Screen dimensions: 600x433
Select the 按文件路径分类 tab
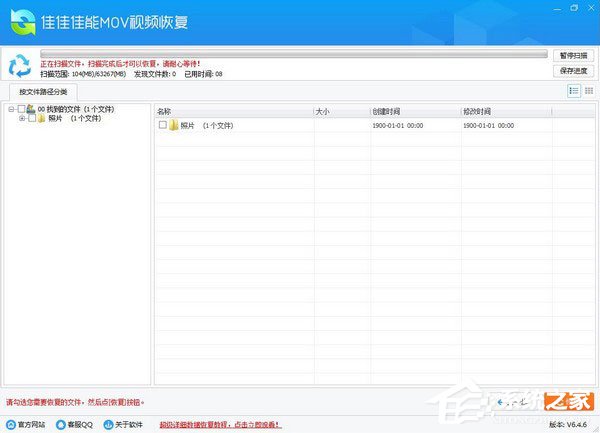46,92
